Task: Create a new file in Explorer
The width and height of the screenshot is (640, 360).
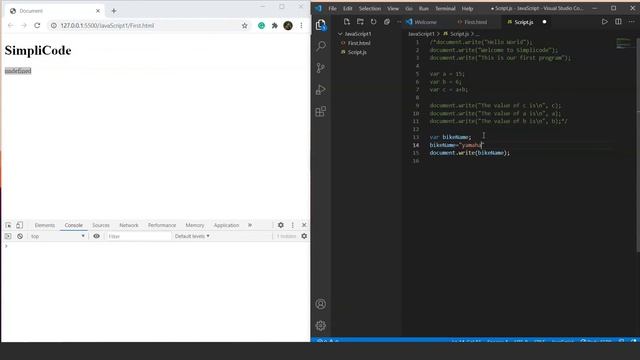Action: [347, 22]
